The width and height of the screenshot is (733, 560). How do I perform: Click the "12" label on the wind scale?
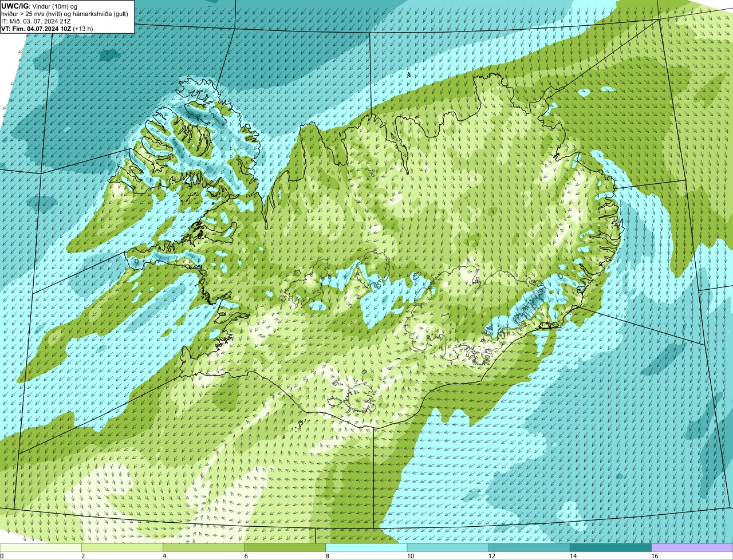pyautogui.click(x=491, y=556)
